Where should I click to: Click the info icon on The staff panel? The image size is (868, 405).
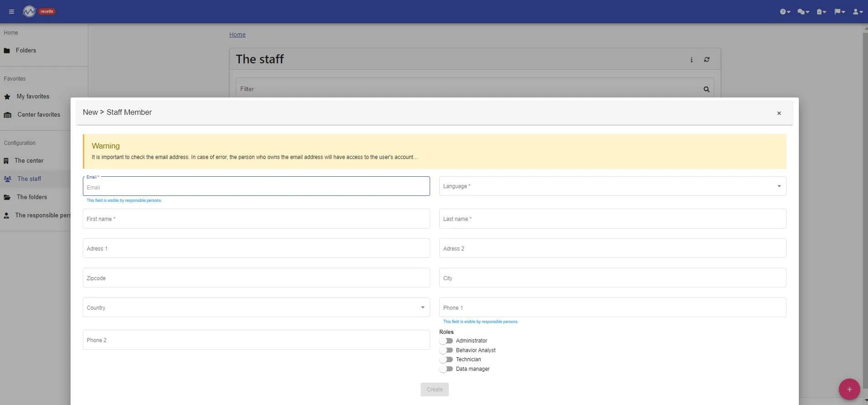(691, 60)
